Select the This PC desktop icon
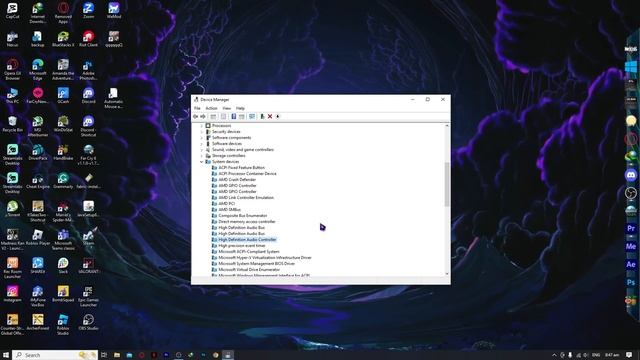This screenshot has width=640, height=360. [12, 96]
